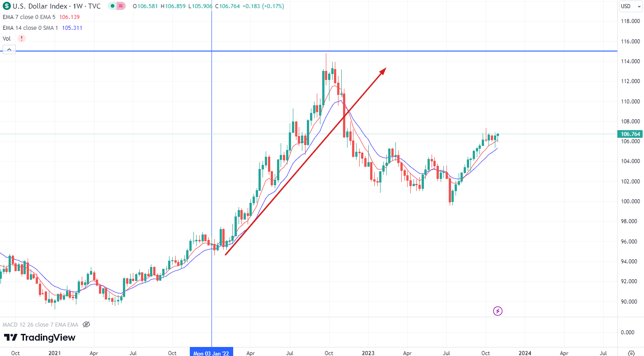Open the TradingView logo link
Viewport: 644px width, 356px height.
coord(40,337)
